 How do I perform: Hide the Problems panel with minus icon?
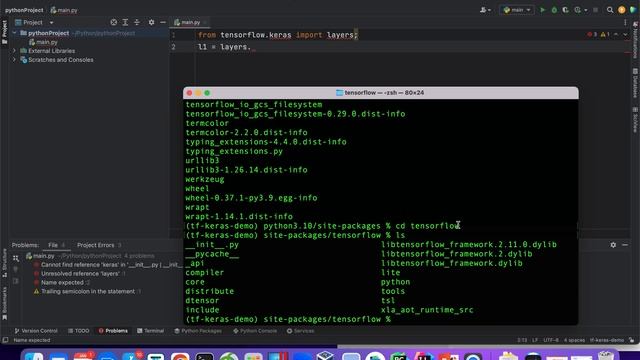tap(625, 245)
